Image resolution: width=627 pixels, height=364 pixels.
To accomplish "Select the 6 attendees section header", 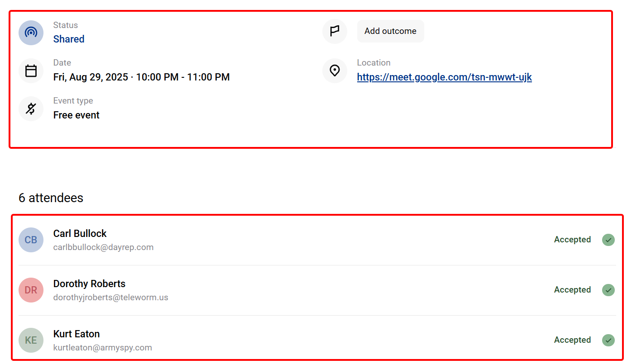I will [x=51, y=198].
